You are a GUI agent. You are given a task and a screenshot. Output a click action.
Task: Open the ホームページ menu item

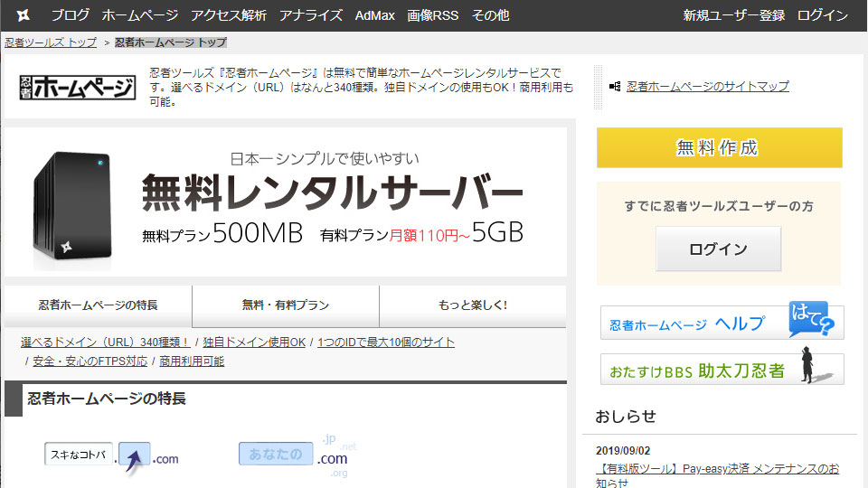[x=139, y=15]
